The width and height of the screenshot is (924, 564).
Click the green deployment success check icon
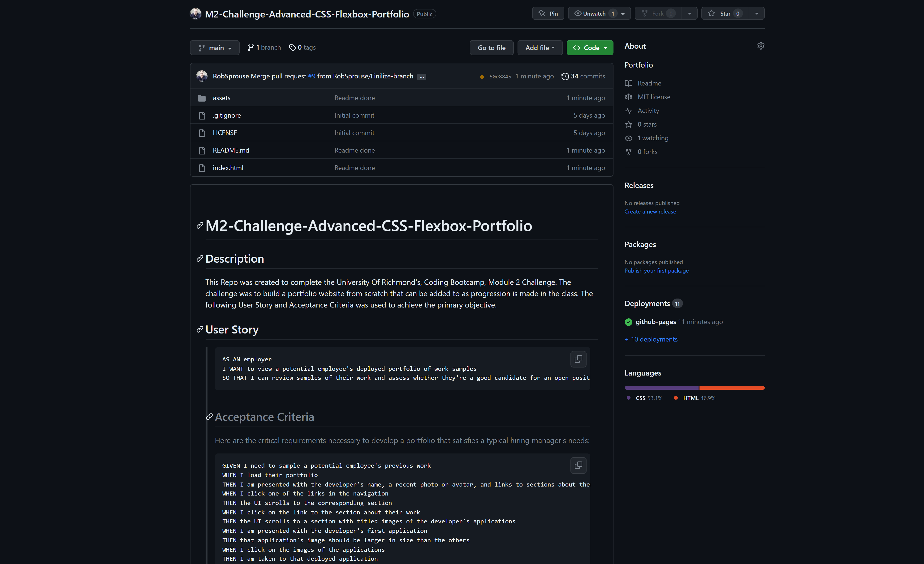pos(629,322)
